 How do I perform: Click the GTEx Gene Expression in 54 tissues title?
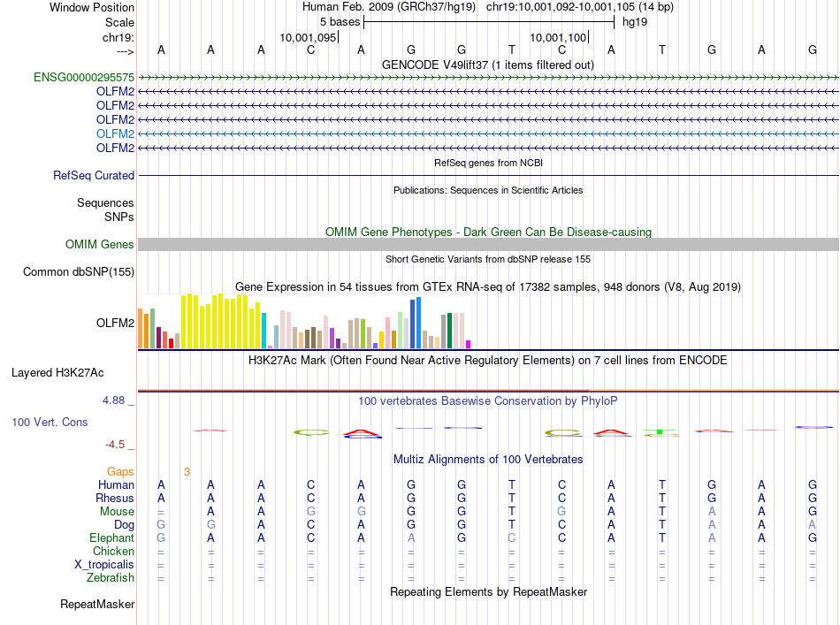click(x=487, y=287)
